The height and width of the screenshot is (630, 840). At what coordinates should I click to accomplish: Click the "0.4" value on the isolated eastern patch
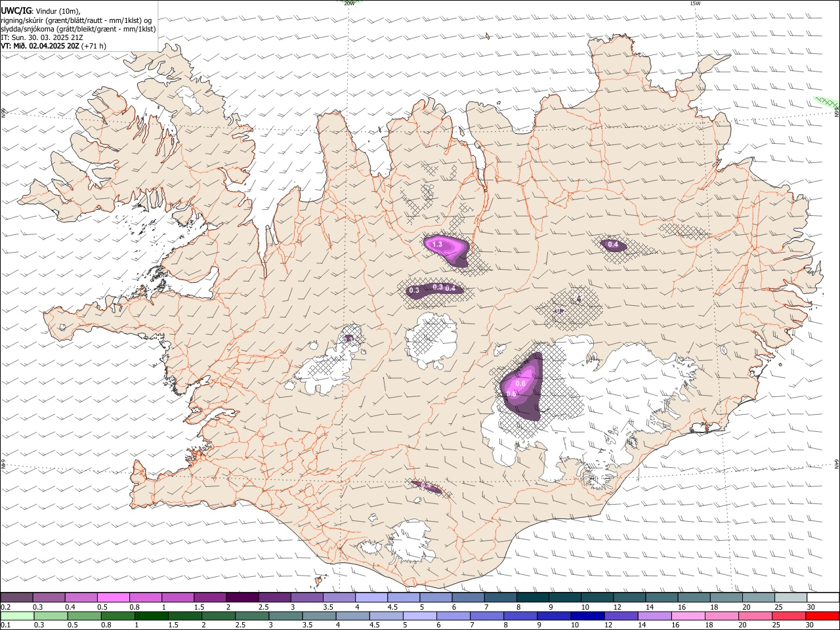coord(613,245)
